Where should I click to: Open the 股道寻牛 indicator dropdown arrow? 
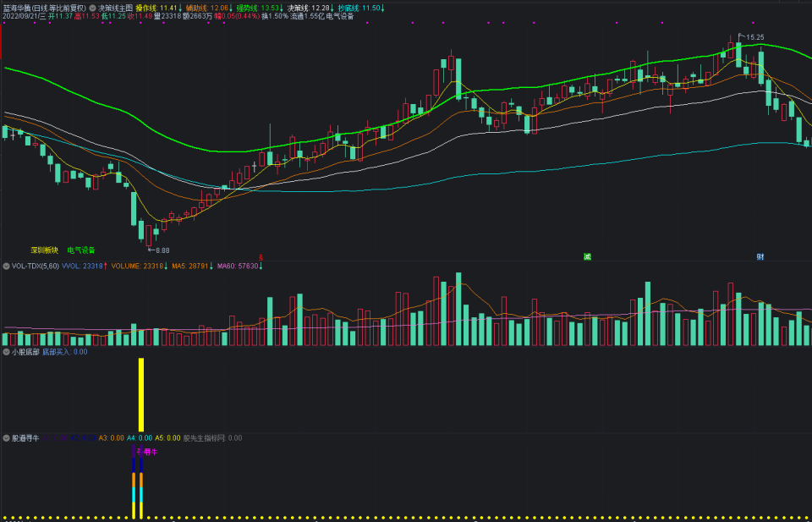pos(6,438)
